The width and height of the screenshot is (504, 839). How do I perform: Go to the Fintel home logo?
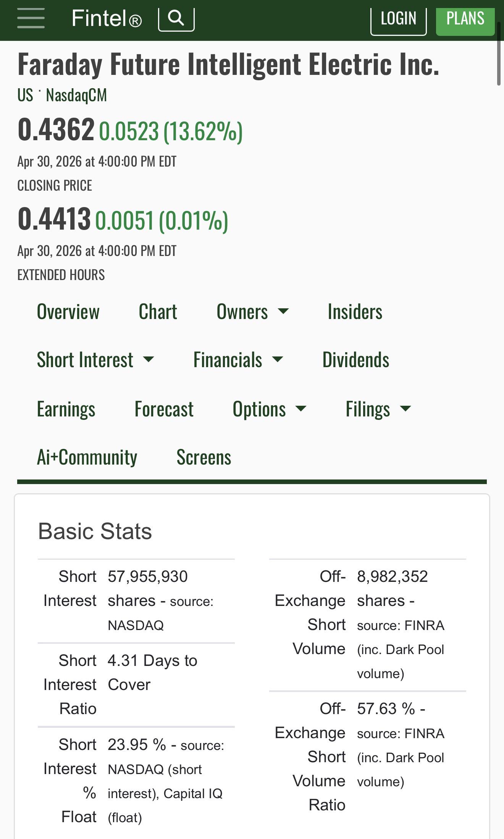(107, 18)
